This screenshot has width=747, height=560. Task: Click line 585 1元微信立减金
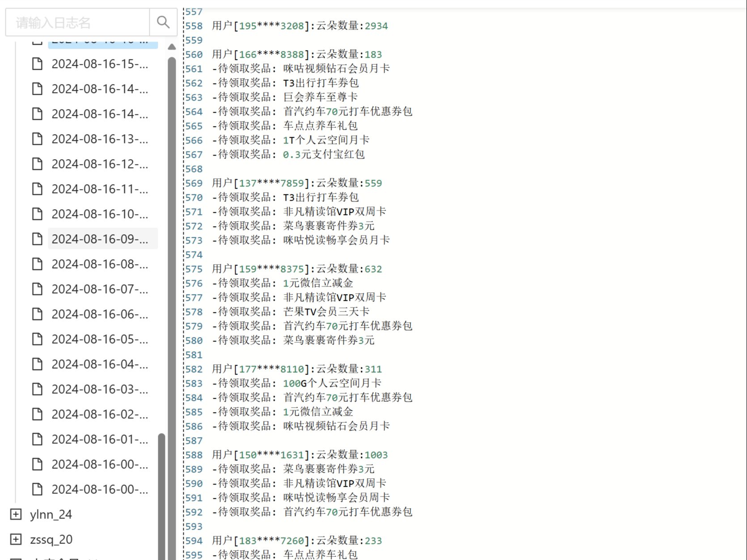pos(283,412)
